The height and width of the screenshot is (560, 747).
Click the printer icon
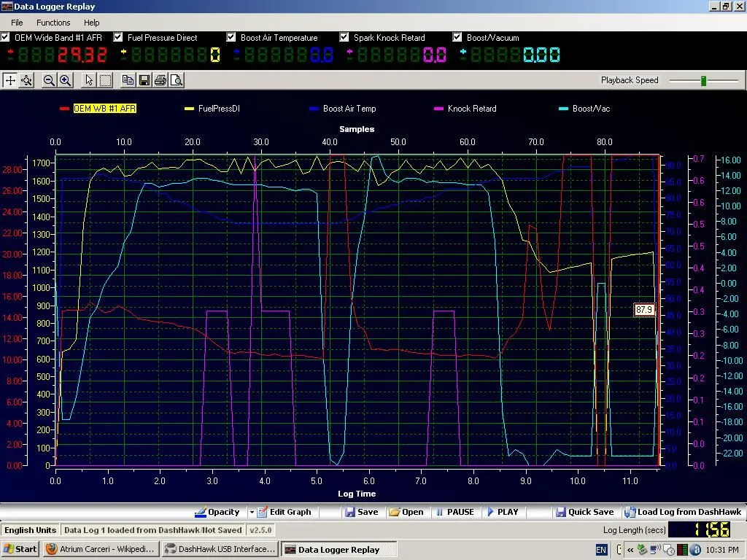(x=160, y=80)
